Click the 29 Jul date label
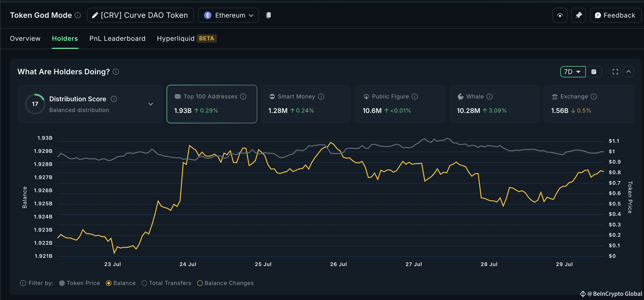Screen dimensions: 644x300 tap(564, 264)
